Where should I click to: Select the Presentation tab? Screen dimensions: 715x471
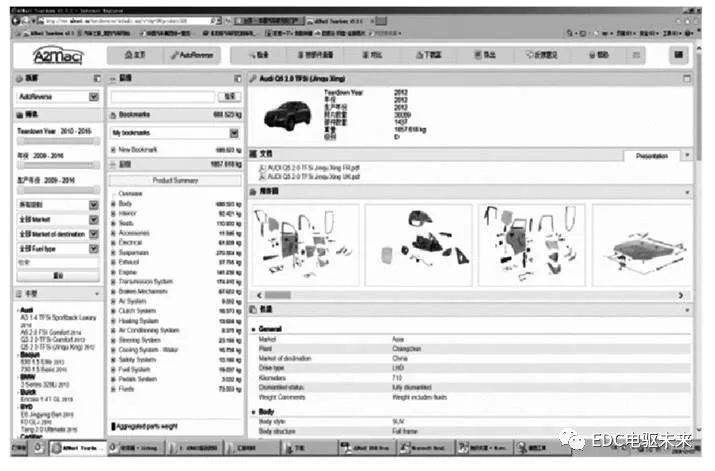point(651,155)
